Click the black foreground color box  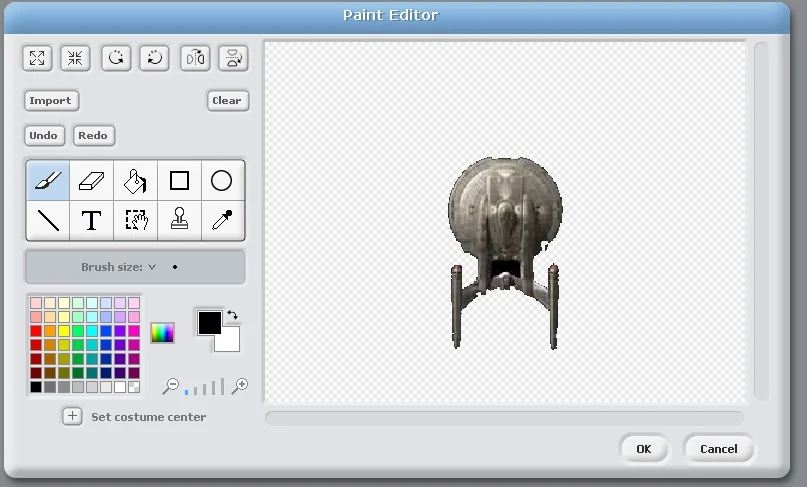(209, 323)
